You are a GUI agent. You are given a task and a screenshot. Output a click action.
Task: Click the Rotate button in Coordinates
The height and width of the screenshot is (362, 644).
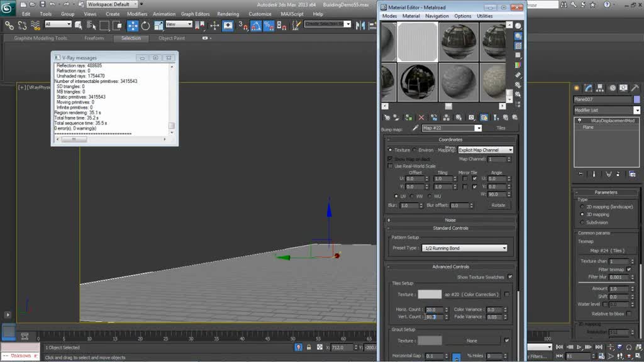[x=498, y=206]
